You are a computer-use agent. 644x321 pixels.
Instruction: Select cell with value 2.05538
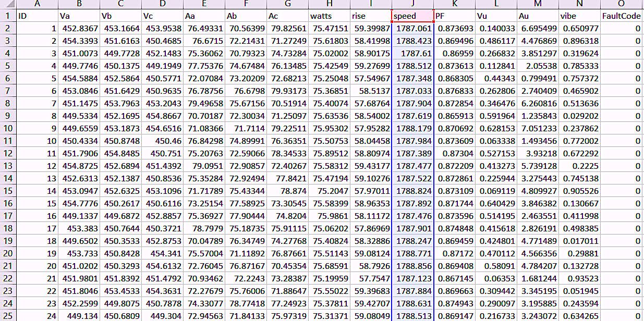pyautogui.click(x=538, y=66)
